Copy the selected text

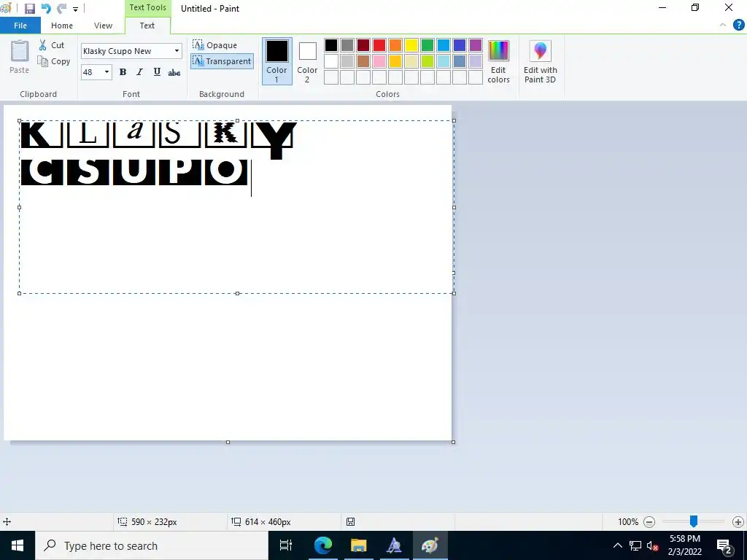tap(54, 61)
